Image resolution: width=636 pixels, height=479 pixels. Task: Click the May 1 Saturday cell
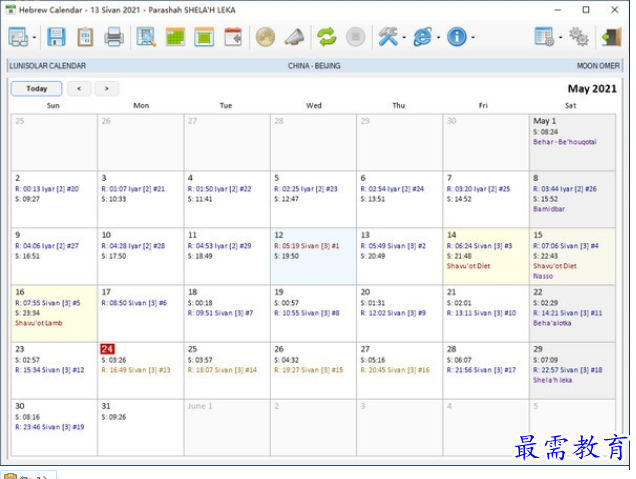[572, 142]
